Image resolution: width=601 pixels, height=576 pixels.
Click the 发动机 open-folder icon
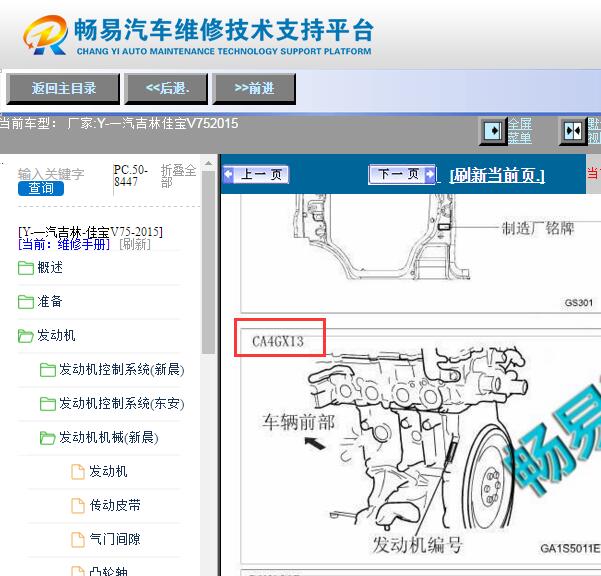[x=26, y=336]
